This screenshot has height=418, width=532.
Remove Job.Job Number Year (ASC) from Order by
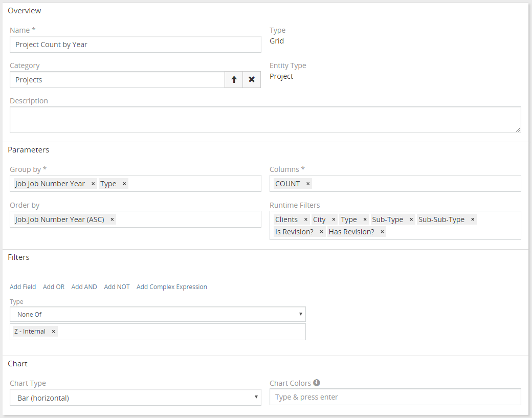pos(112,219)
